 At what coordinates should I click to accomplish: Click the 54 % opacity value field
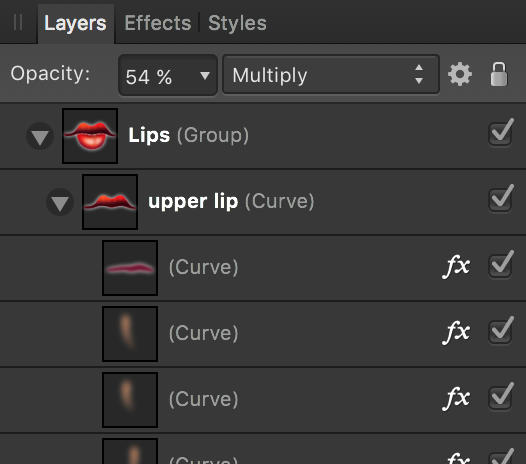(x=168, y=75)
